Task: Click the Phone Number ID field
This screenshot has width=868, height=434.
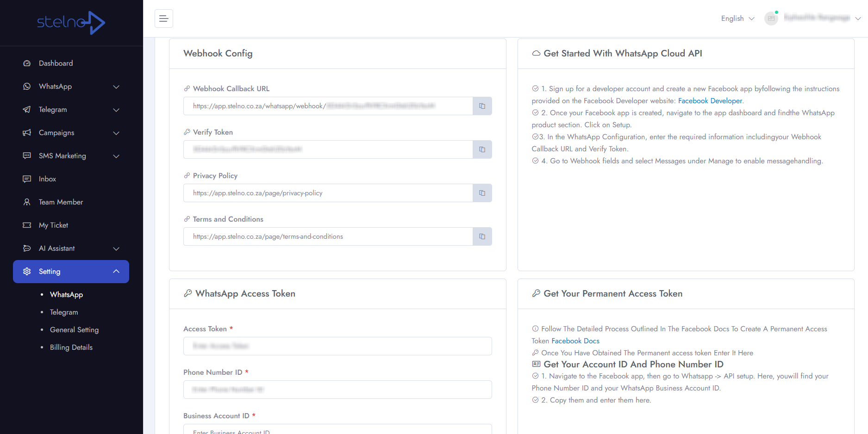Action: [x=337, y=390]
